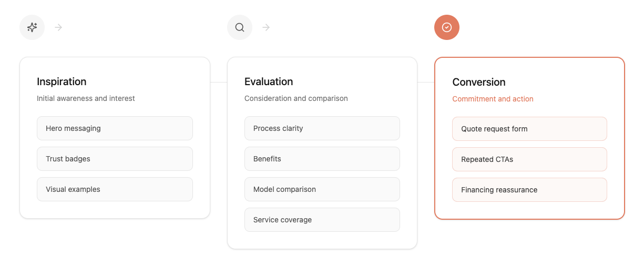Select the Trust badges item
Screen dimensions: 644x266
[x=115, y=159]
